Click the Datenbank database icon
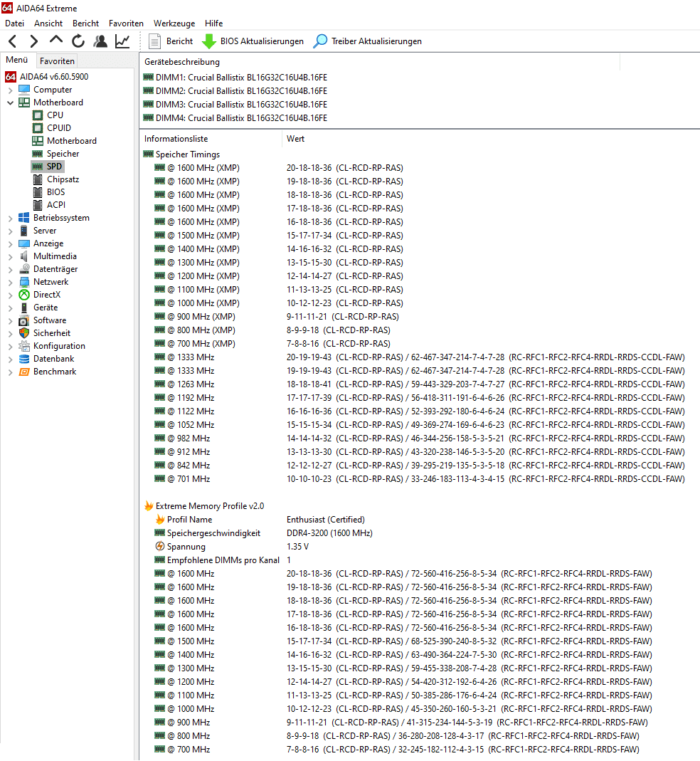The image size is (700, 761). [24, 359]
